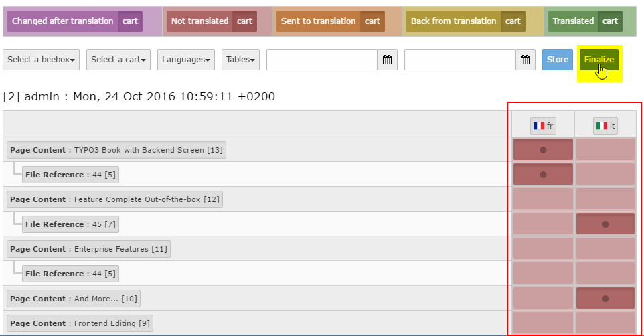Open the second date field calendar icon
This screenshot has width=644, height=336.
click(526, 60)
